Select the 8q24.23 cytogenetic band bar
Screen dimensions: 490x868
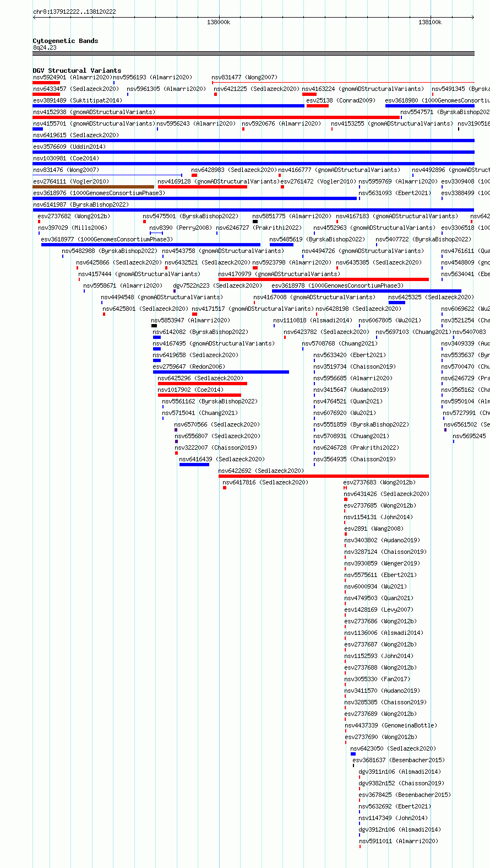point(253,53)
